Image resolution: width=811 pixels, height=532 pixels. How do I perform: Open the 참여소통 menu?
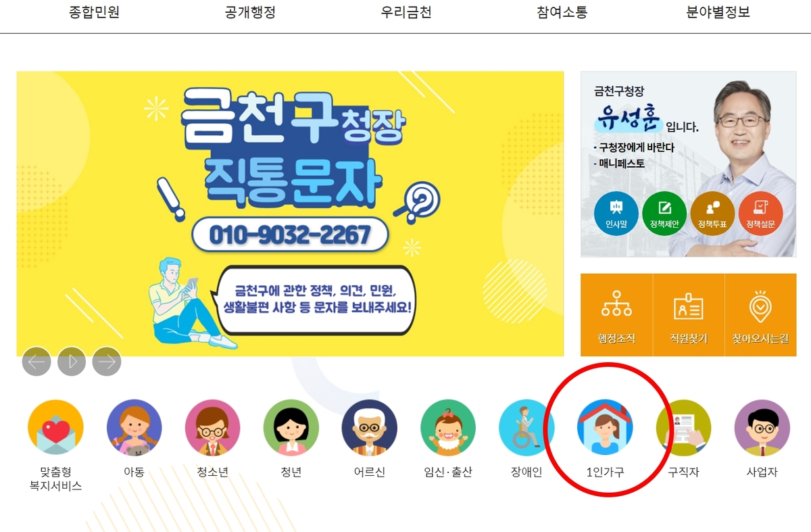[562, 12]
